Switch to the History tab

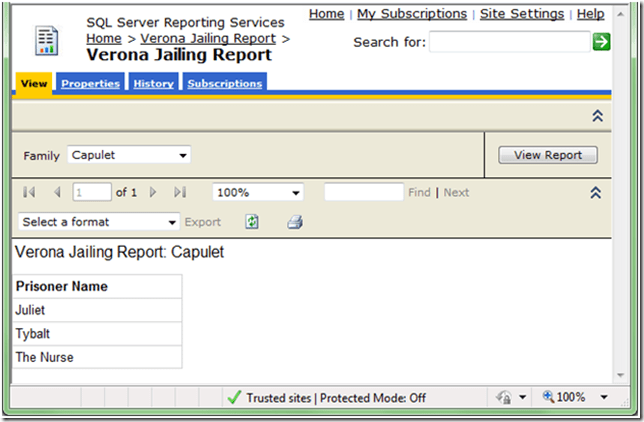pyautogui.click(x=153, y=84)
